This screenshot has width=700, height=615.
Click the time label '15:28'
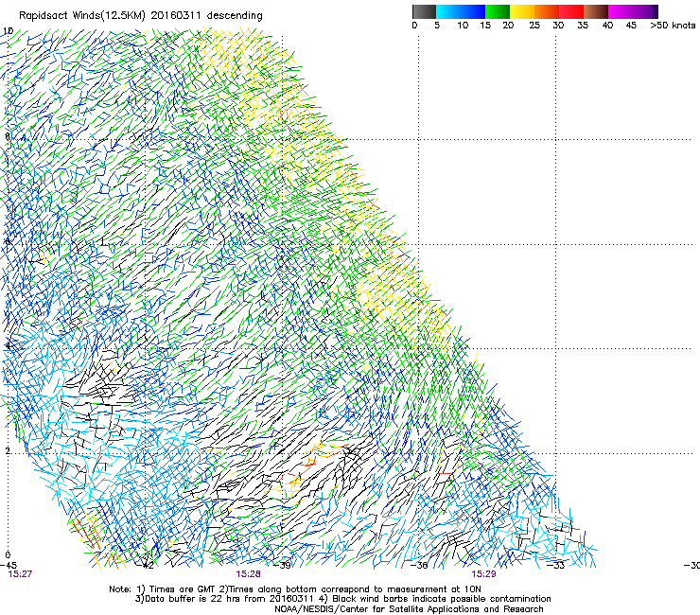248,574
